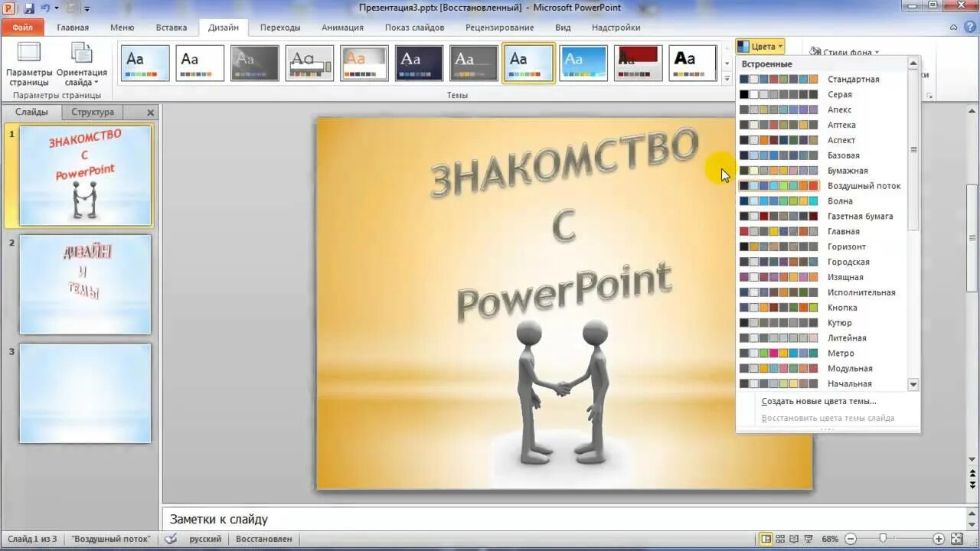980x551 pixels.
Task: Click the Save icon in quick access toolbar
Action: [x=29, y=8]
